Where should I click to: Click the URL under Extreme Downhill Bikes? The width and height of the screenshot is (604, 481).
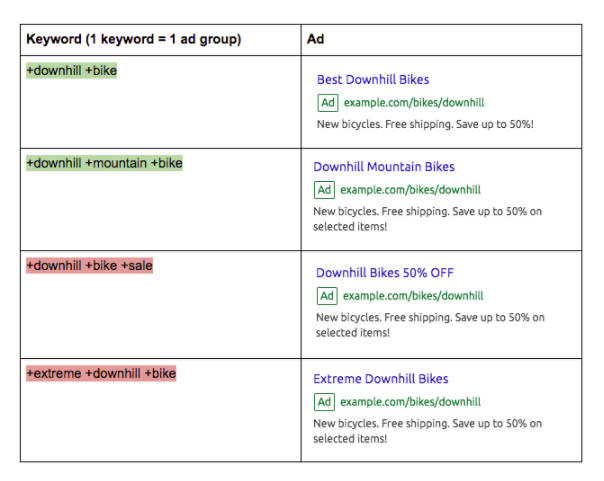point(410,401)
